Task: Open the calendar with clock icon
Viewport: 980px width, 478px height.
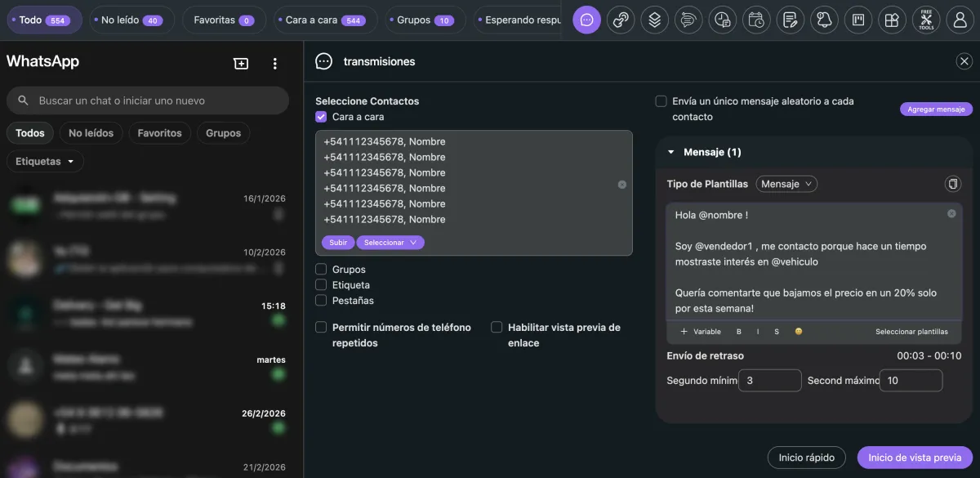Action: coord(755,20)
